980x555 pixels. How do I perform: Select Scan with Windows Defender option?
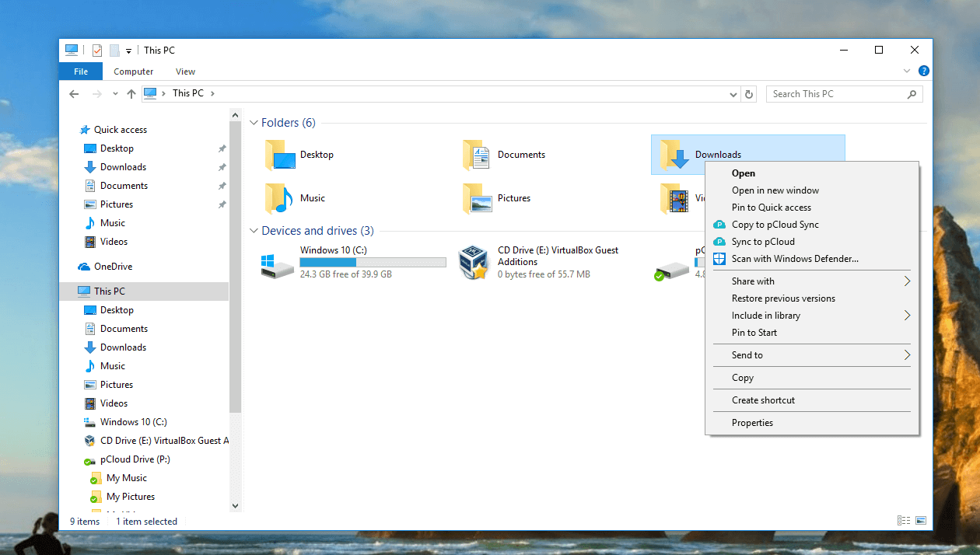(795, 259)
